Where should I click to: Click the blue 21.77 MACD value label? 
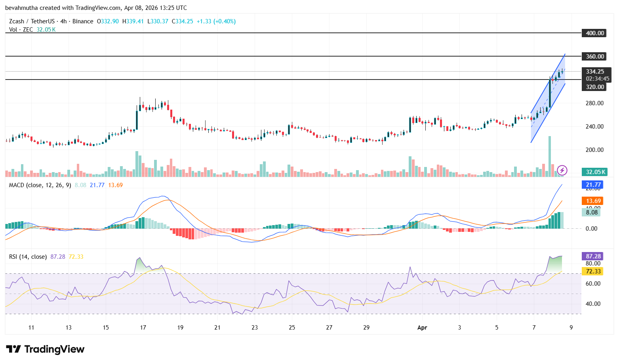click(592, 184)
